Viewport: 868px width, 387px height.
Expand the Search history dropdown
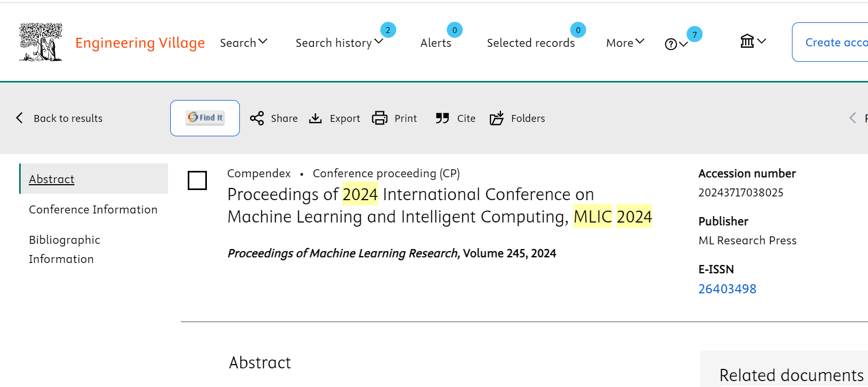click(x=339, y=43)
